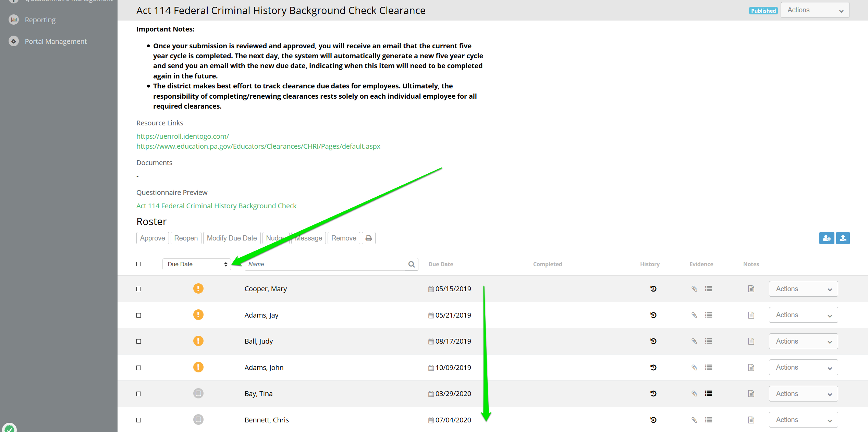Click the blue upload icon button

coord(843,238)
